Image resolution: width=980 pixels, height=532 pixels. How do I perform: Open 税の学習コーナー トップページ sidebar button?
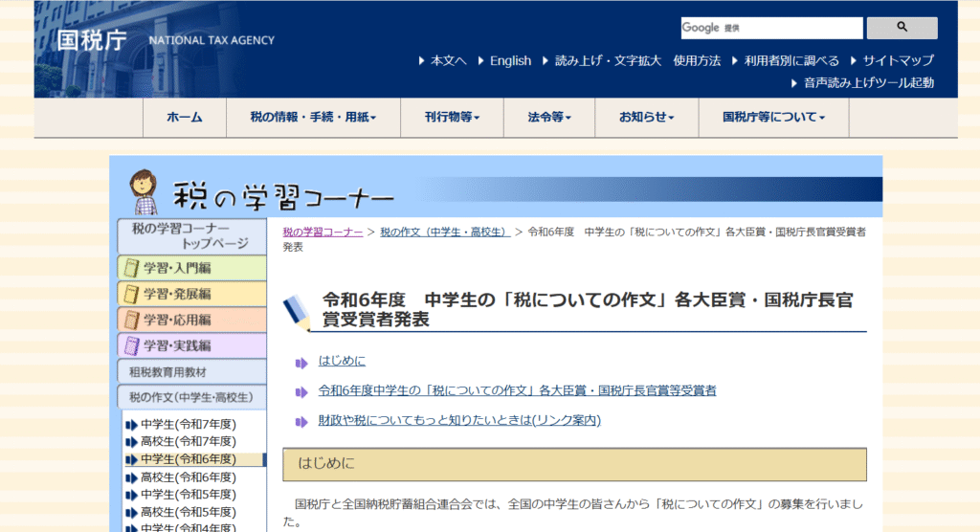(x=191, y=236)
